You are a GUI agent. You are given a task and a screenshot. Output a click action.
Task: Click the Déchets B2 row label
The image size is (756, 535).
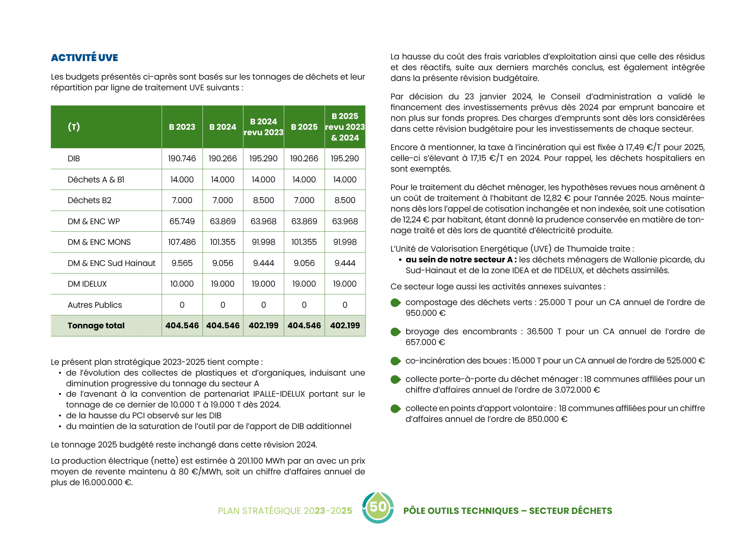[89, 200]
